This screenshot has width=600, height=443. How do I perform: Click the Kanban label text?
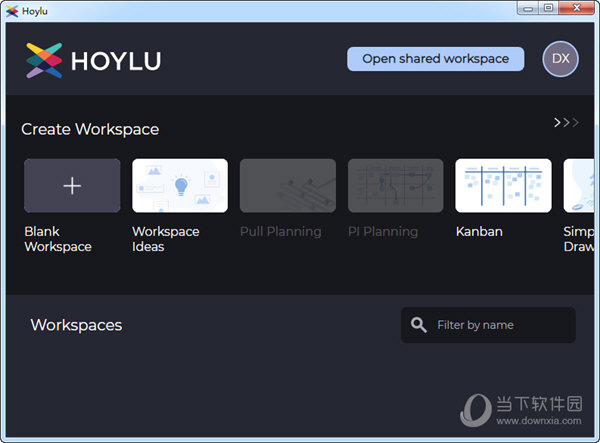[479, 231]
